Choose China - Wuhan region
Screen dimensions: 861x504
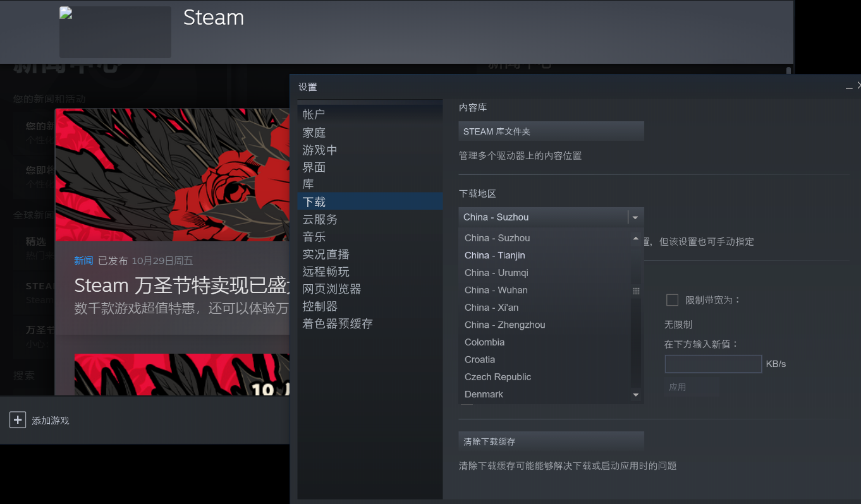[544, 290]
